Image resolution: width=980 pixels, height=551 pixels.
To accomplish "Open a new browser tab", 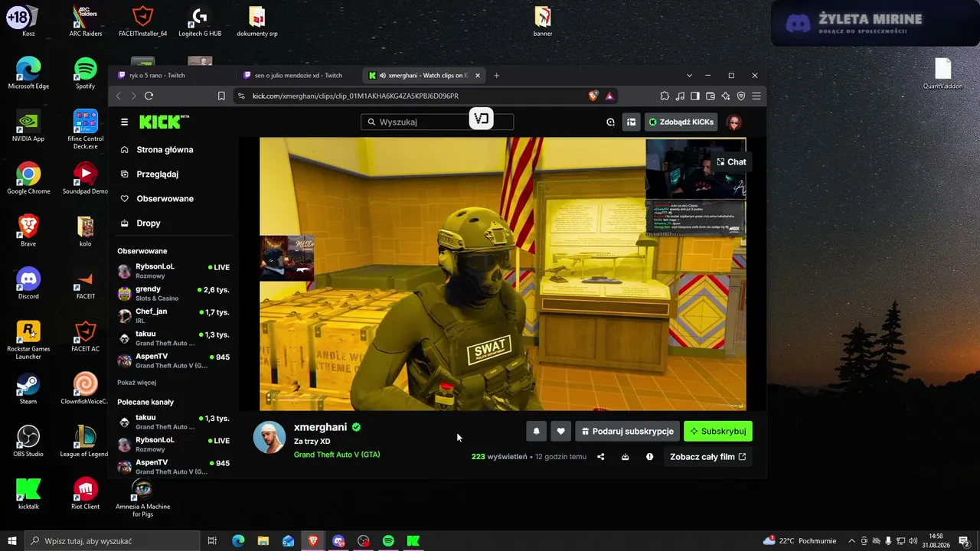I will (x=496, y=76).
